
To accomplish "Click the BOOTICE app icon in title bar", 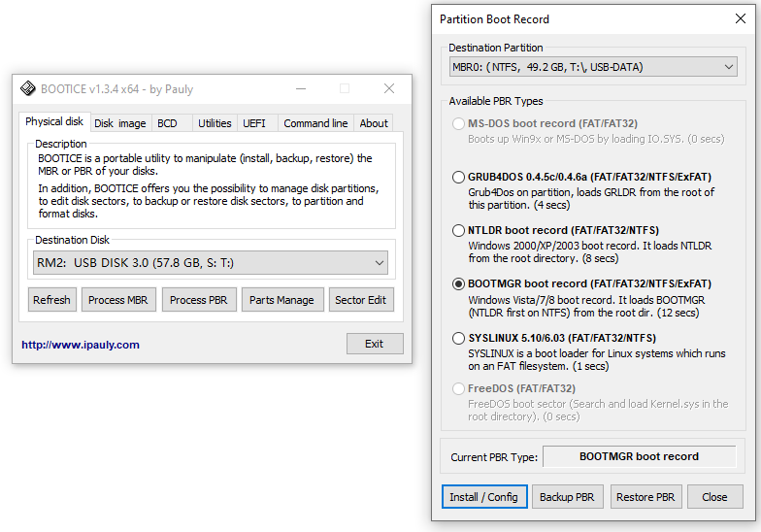I will coord(27,88).
